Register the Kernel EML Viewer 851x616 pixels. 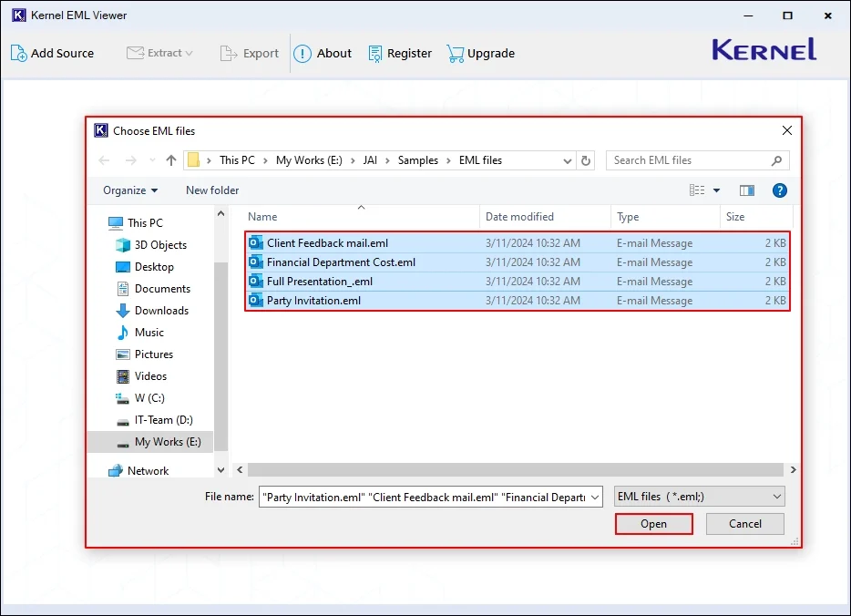coord(400,53)
